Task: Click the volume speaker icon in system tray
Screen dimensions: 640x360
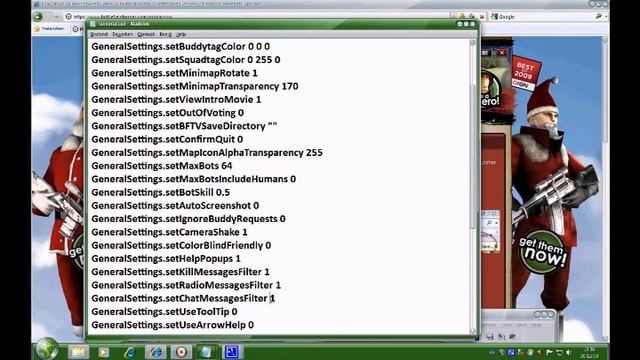Action: tap(569, 351)
